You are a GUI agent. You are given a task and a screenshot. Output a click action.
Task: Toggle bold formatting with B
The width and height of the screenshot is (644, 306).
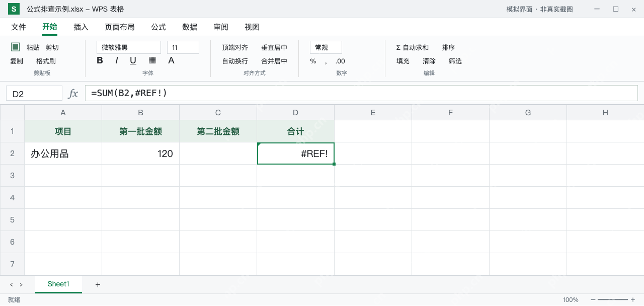[100, 60]
